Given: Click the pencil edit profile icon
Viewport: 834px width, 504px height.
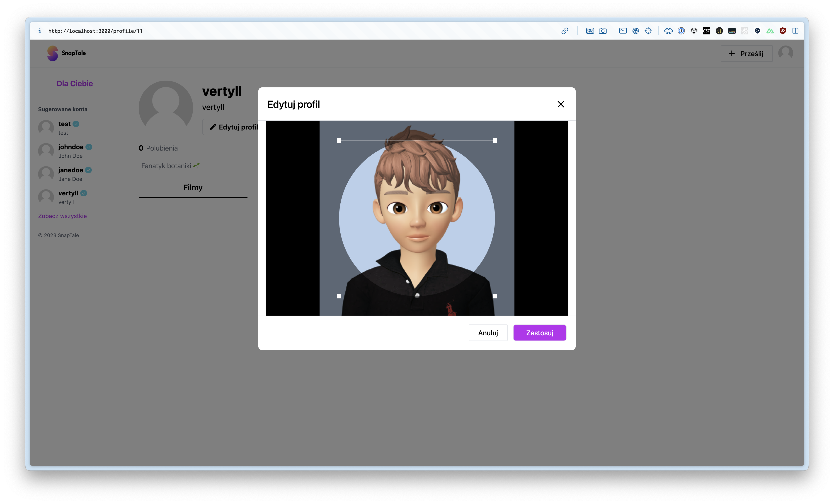Looking at the screenshot, I should pyautogui.click(x=213, y=127).
